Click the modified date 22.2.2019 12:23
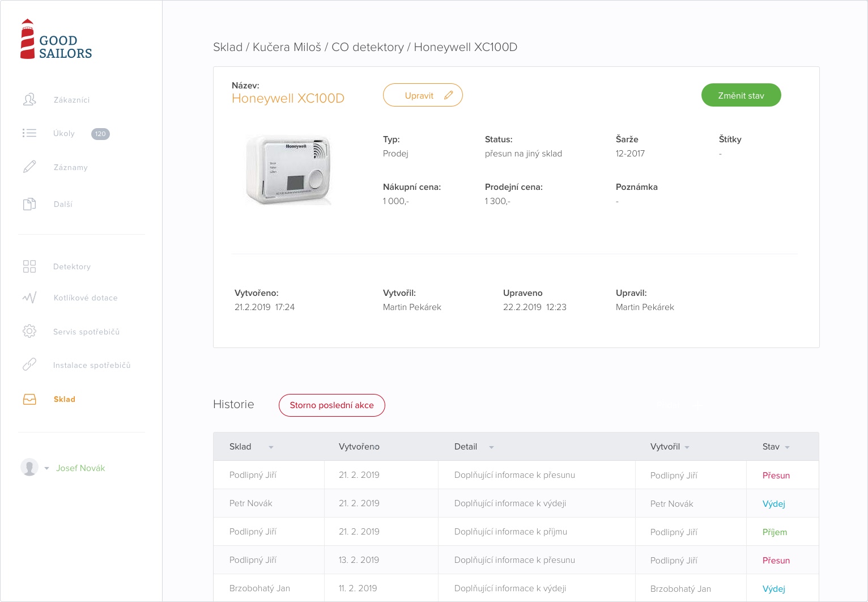The image size is (868, 602). click(535, 307)
